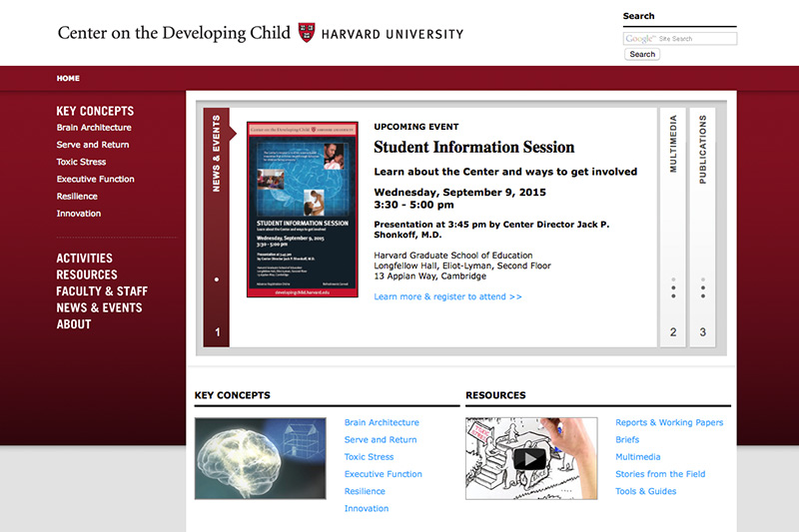Open Resilience in the Key Concepts list

(365, 492)
